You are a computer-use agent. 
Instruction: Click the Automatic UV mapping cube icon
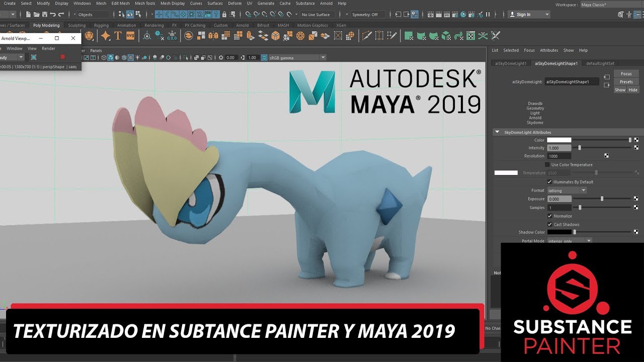click(x=446, y=36)
